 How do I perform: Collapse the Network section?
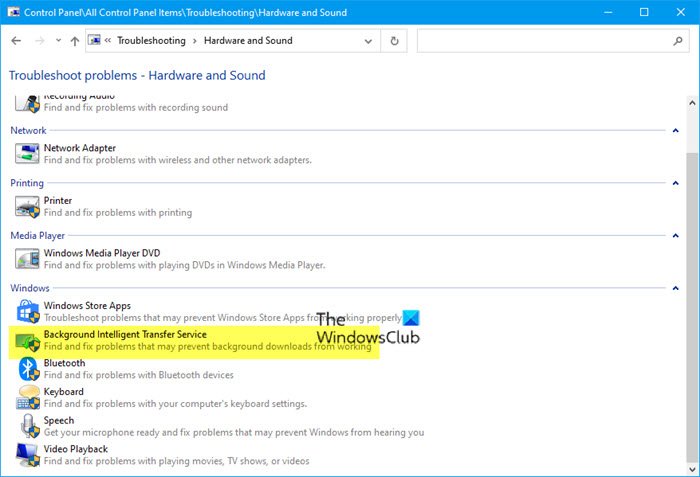tap(675, 130)
